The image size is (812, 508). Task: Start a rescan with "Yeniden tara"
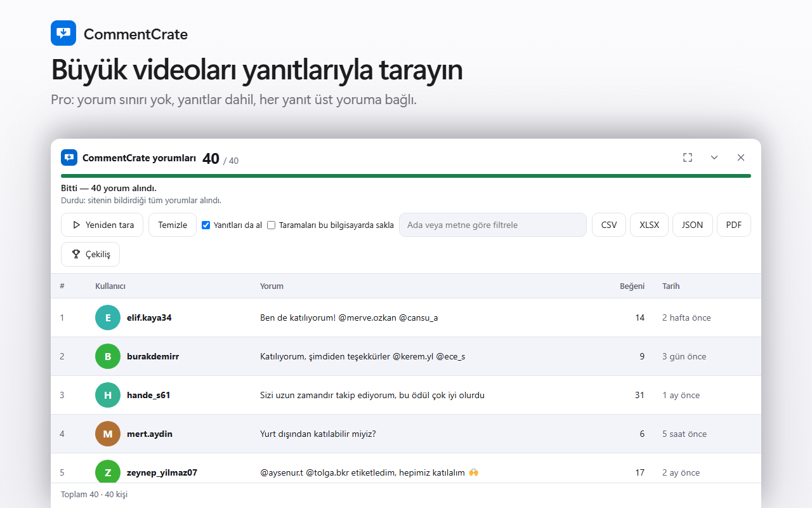pos(103,225)
